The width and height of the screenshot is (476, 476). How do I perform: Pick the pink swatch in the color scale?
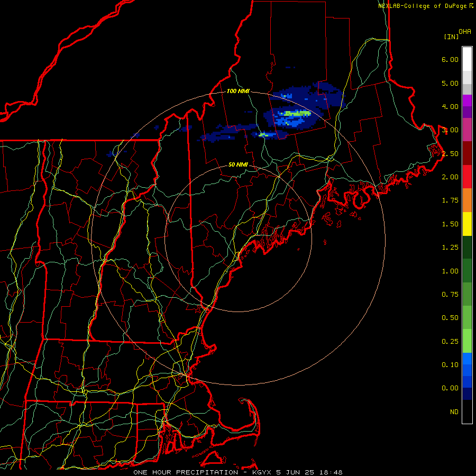(467, 130)
